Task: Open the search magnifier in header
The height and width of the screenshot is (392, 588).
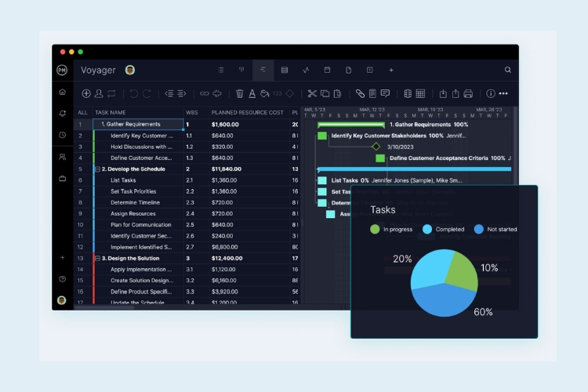Action: [x=508, y=70]
